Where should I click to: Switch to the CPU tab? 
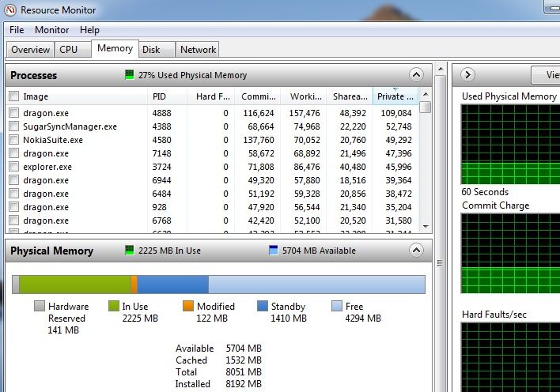point(69,49)
